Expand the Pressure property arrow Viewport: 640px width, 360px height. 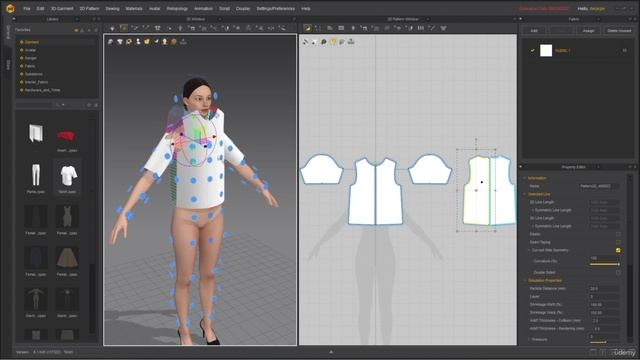[x=529, y=339]
